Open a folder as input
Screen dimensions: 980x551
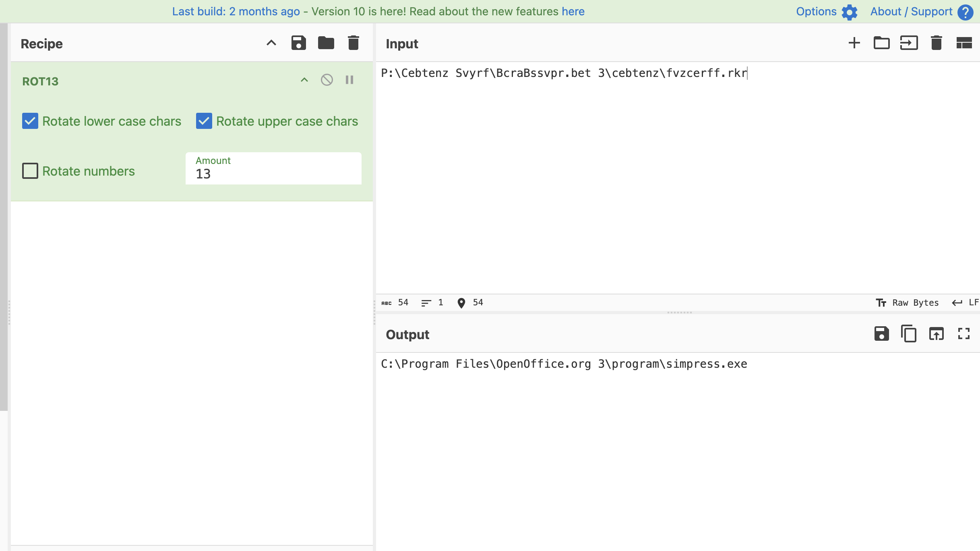(881, 43)
